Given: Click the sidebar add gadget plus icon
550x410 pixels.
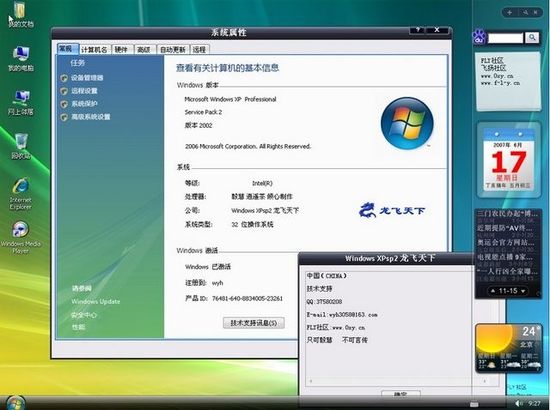Looking at the screenshot, I should point(510,13).
